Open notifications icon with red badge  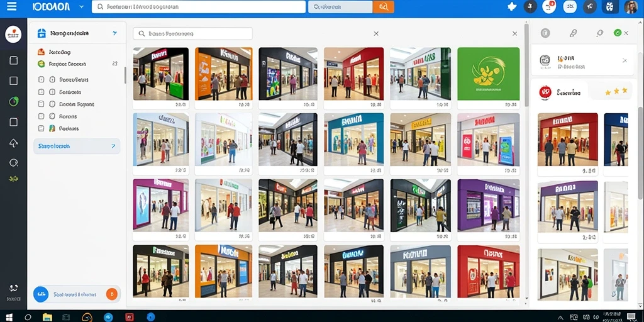548,6
